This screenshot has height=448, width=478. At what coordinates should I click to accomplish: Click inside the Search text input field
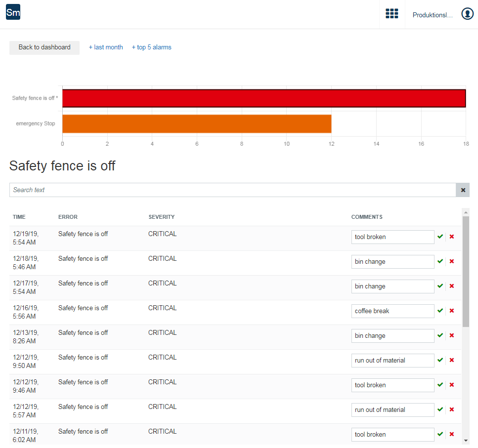[198, 190]
